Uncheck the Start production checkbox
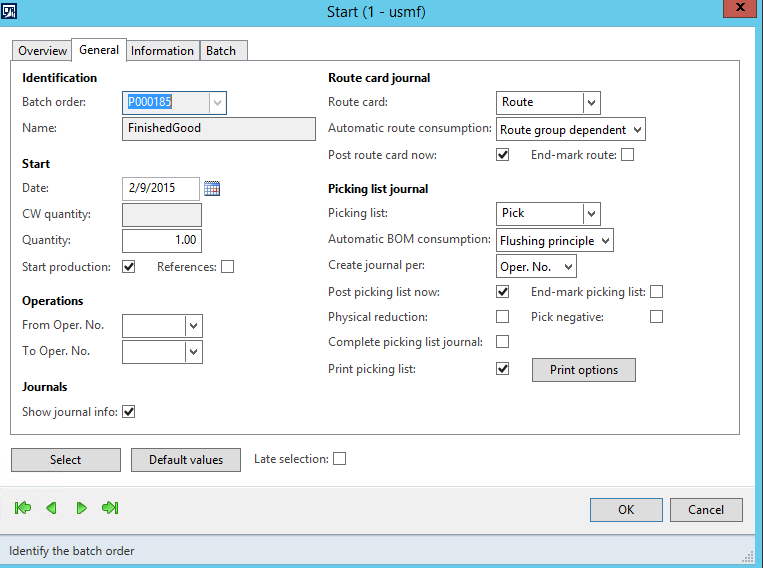The width and height of the screenshot is (763, 568). pos(128,267)
